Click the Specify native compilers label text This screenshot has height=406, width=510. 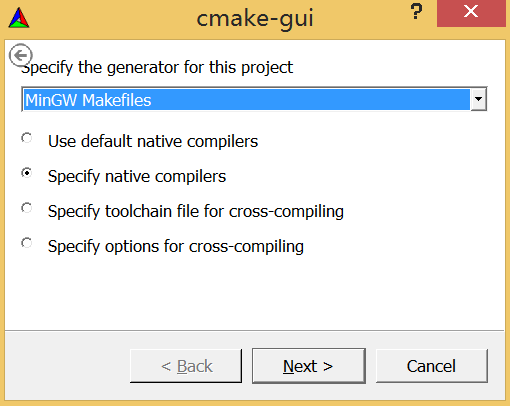click(x=137, y=176)
